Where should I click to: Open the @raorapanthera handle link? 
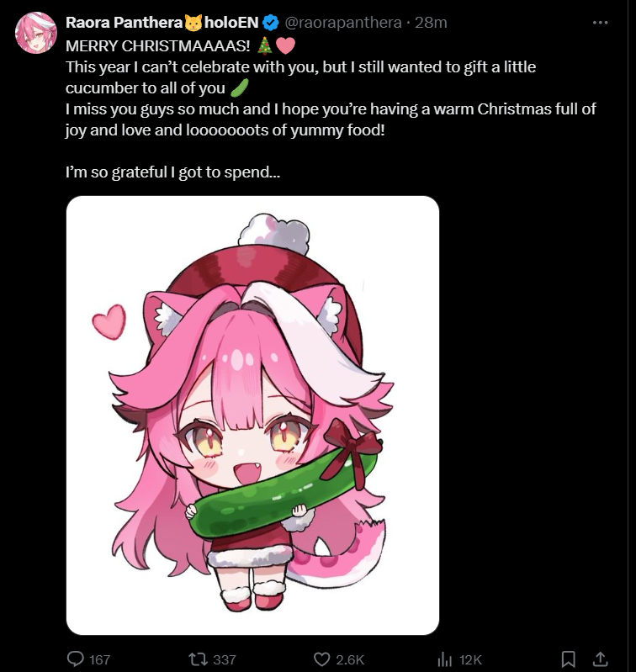pyautogui.click(x=343, y=22)
